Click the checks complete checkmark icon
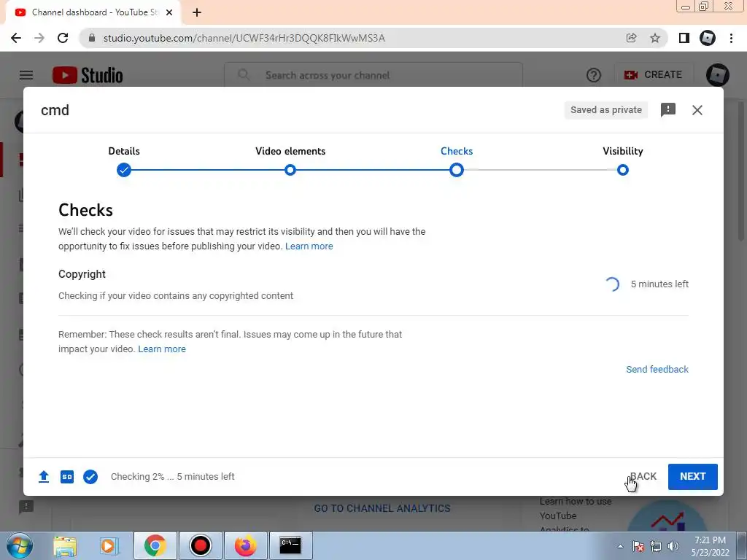 tap(90, 477)
